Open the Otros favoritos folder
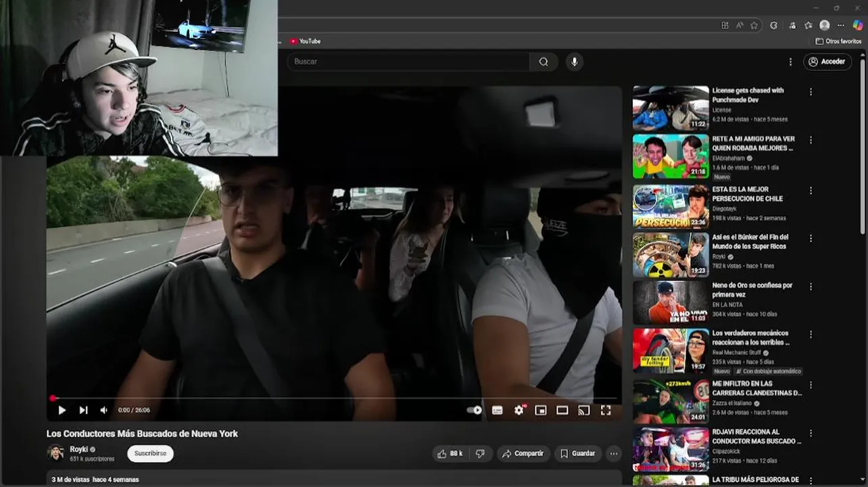 (838, 41)
